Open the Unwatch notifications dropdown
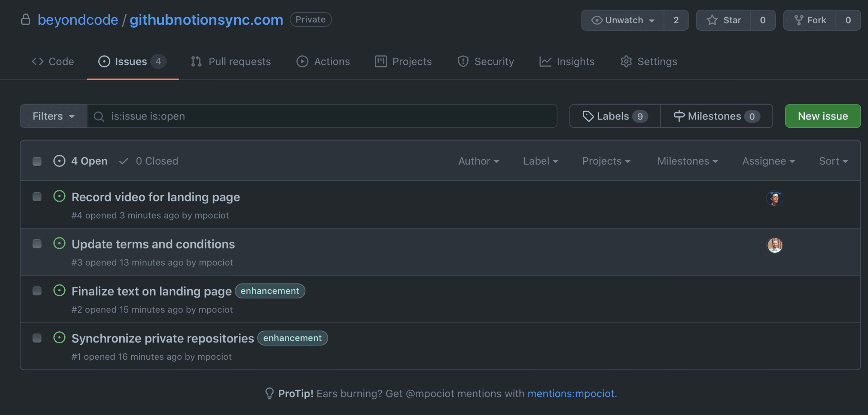868x415 pixels. tap(623, 20)
